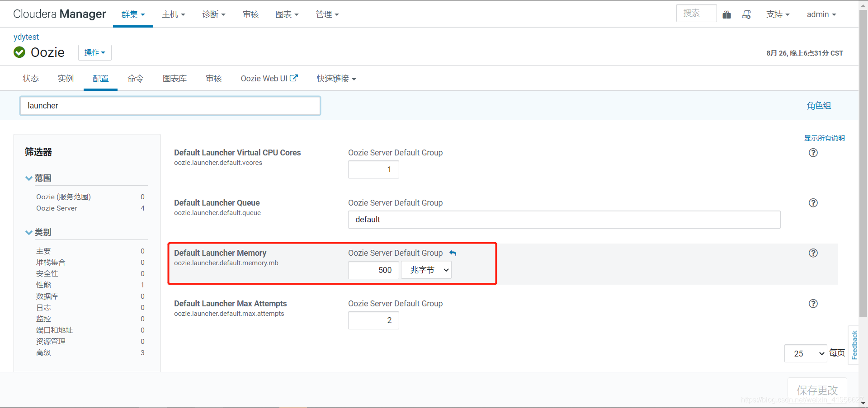The width and height of the screenshot is (868, 408).
Task: Switch to the 状态 tab
Action: click(x=31, y=79)
